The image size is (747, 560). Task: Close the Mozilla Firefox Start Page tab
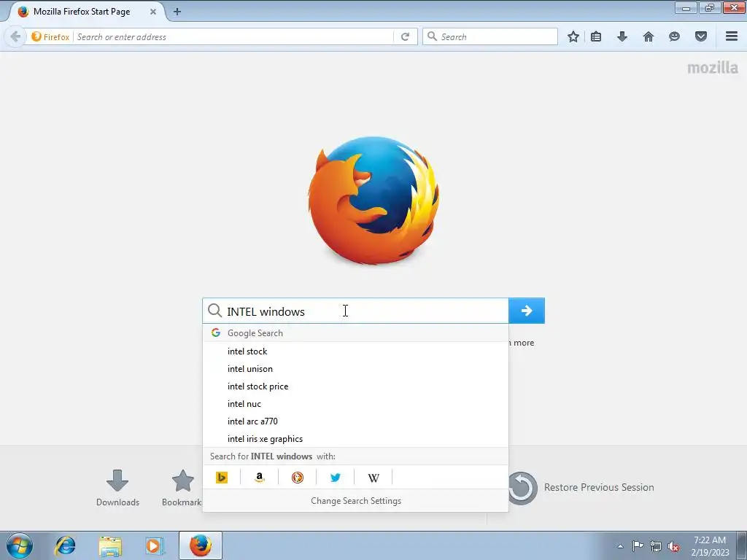(153, 12)
